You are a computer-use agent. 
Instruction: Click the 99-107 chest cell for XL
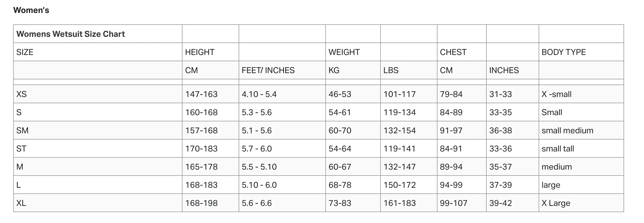pyautogui.click(x=462, y=203)
